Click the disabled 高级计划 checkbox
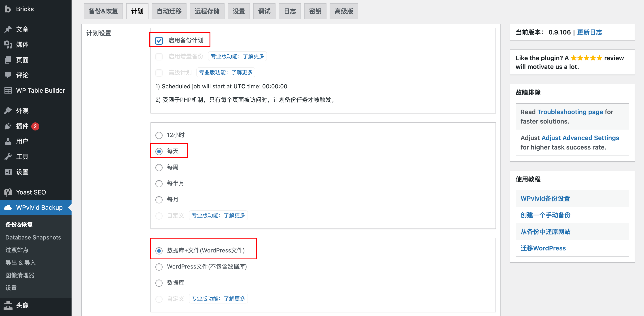The height and width of the screenshot is (316, 644). pyautogui.click(x=159, y=73)
